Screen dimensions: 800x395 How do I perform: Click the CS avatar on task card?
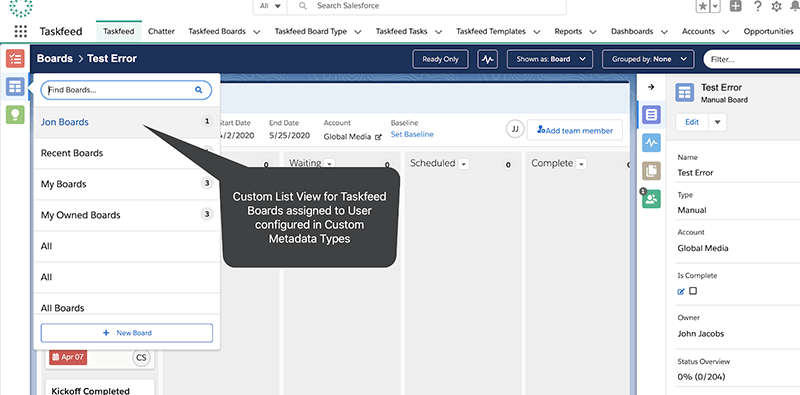(141, 357)
